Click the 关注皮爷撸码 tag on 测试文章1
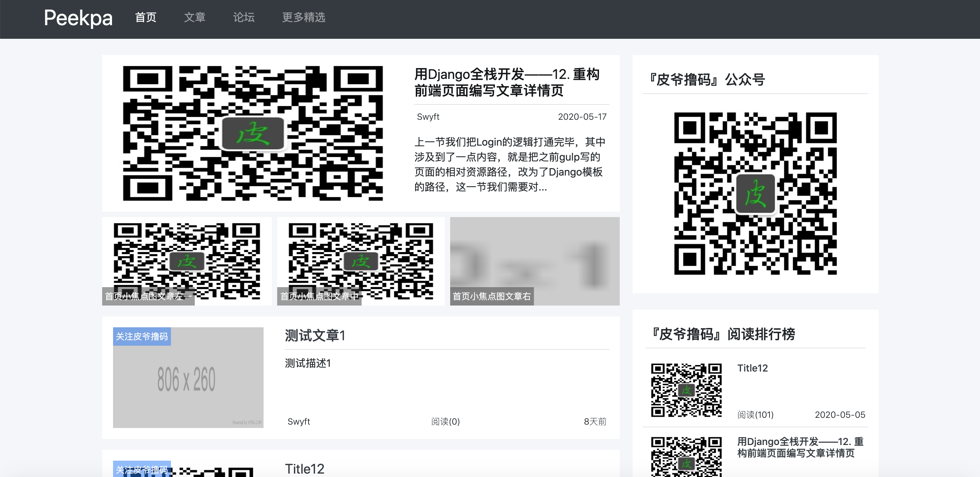The height and width of the screenshot is (477, 980). [x=142, y=336]
